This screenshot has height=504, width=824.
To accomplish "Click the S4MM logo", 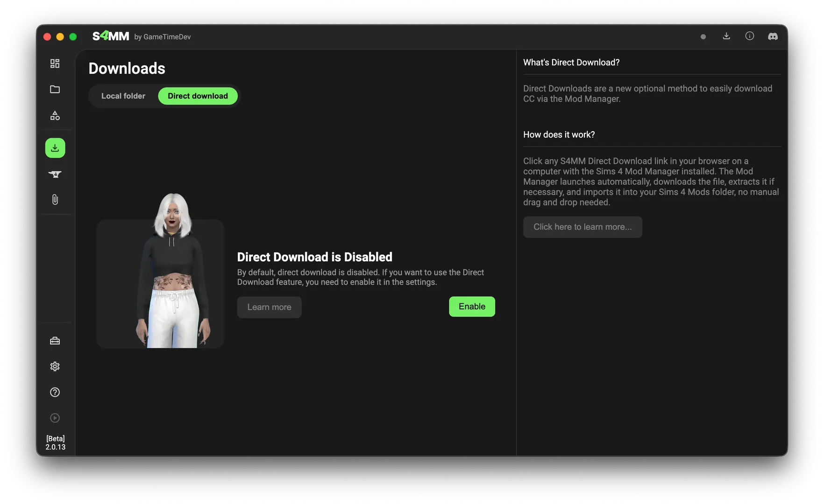I will [x=111, y=36].
